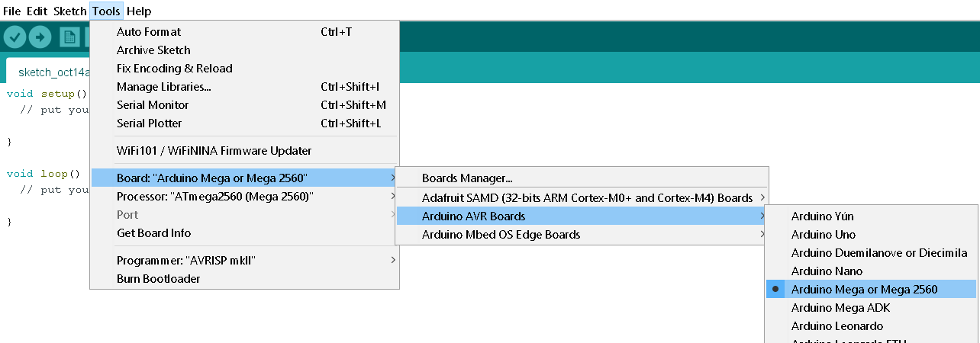Open the Sketch menu in menu bar
The width and height of the screenshot is (980, 343).
point(69,11)
